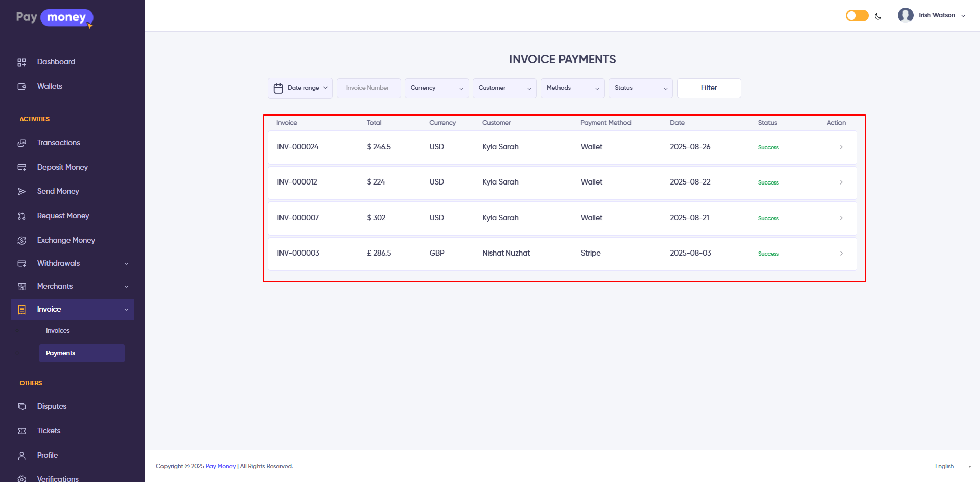The image size is (980, 482).
Task: Click the Send Money arrow icon
Action: 21,192
